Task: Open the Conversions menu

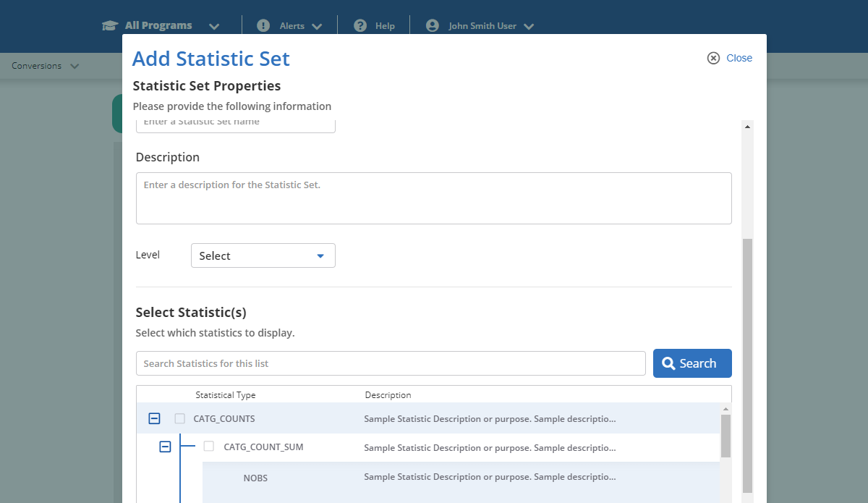Action: [45, 66]
